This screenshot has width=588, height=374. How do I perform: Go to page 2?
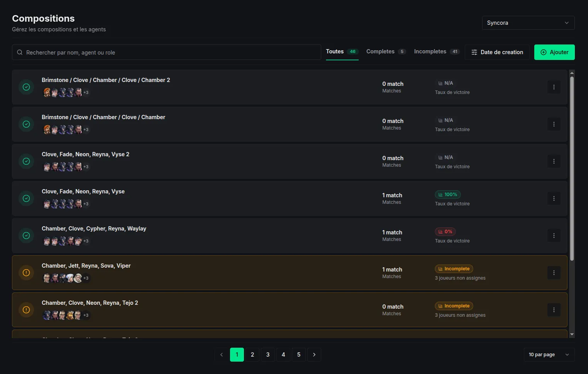pyautogui.click(x=252, y=355)
